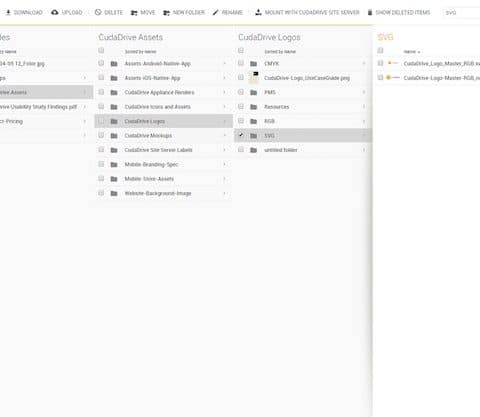Click the UPLOAD button label
Viewport: 480px width, 417px height.
pyautogui.click(x=72, y=13)
